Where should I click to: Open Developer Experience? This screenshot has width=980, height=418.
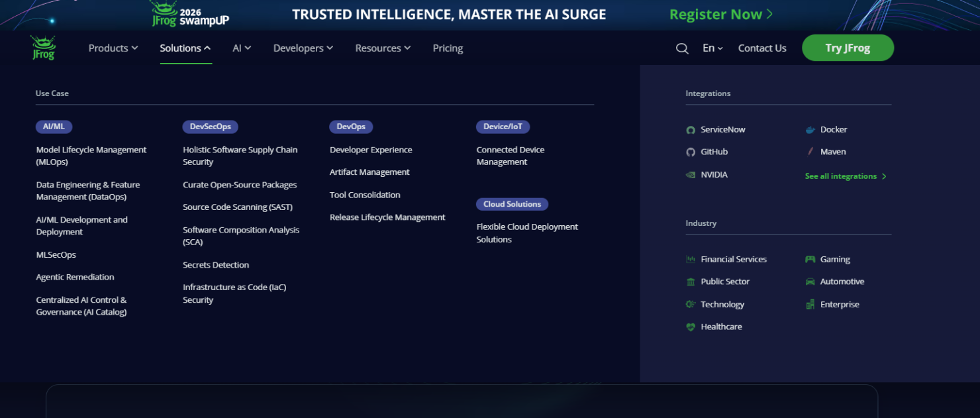371,150
